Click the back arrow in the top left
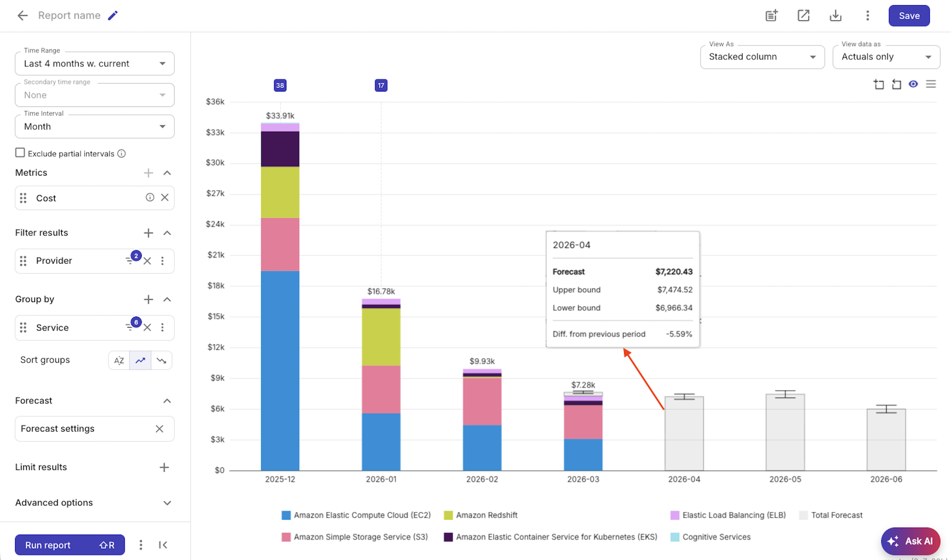The image size is (951, 560). (23, 15)
